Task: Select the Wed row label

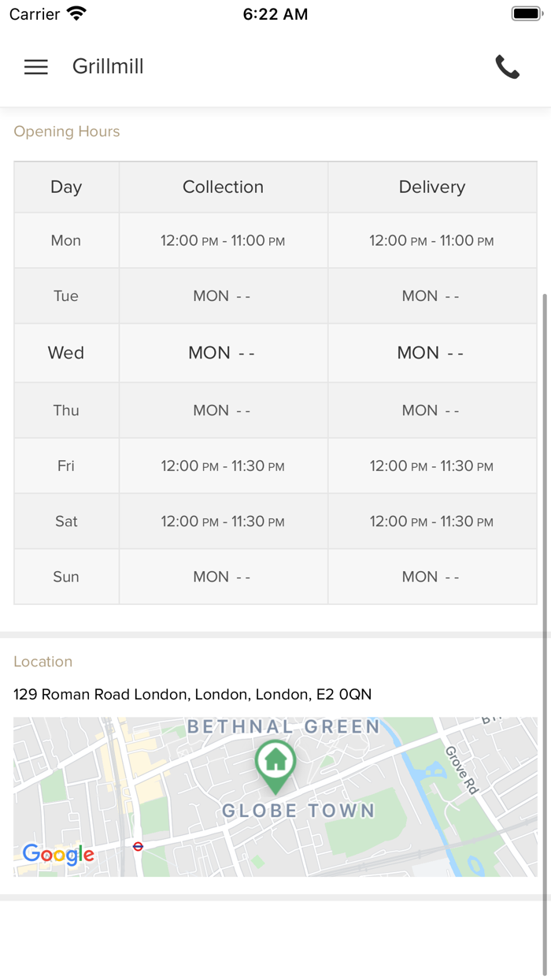Action: (x=66, y=353)
